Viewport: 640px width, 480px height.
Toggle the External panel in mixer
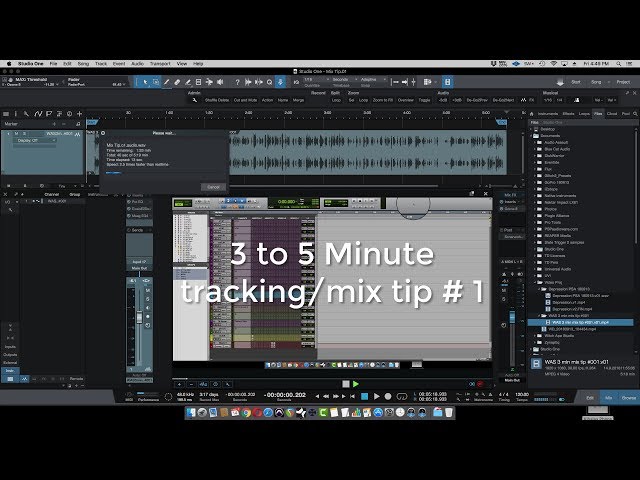10,362
